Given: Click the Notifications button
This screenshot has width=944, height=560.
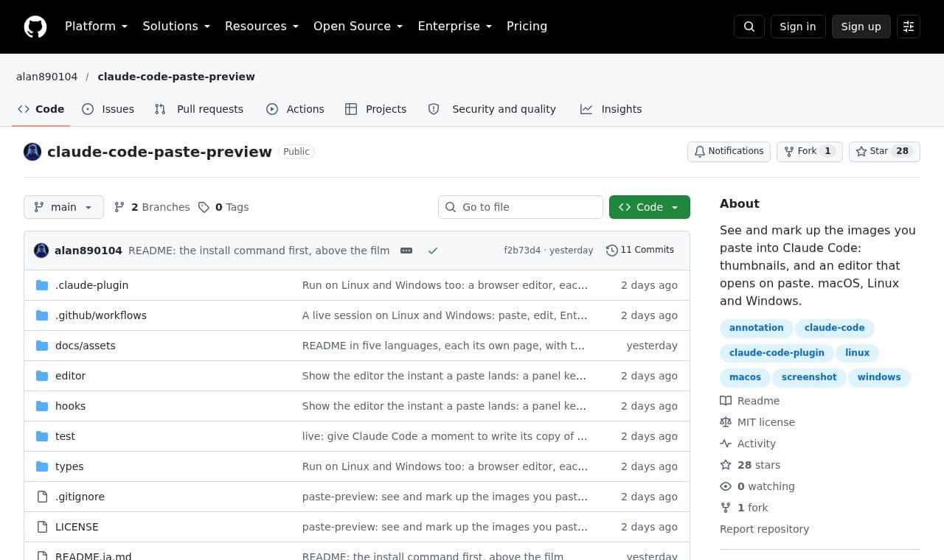Looking at the screenshot, I should click(x=729, y=151).
